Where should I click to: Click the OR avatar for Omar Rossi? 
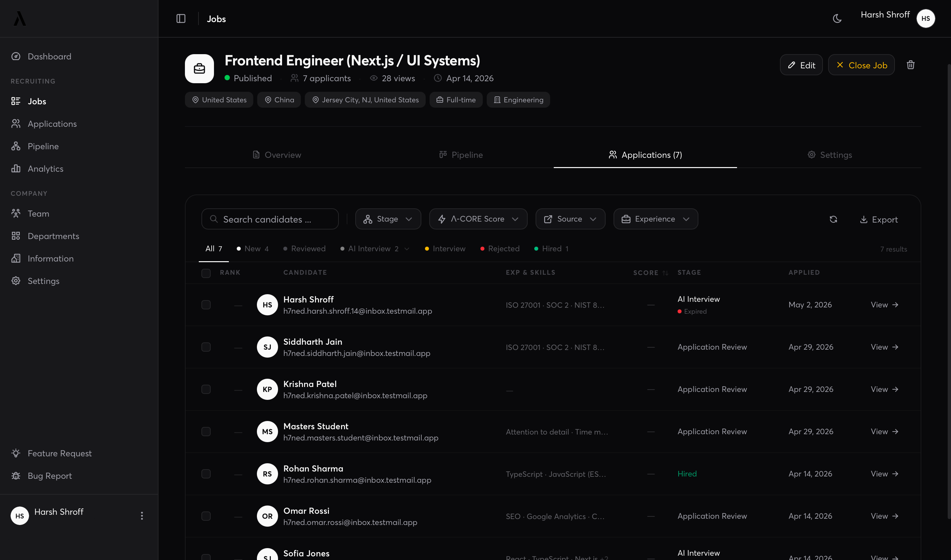(x=267, y=516)
